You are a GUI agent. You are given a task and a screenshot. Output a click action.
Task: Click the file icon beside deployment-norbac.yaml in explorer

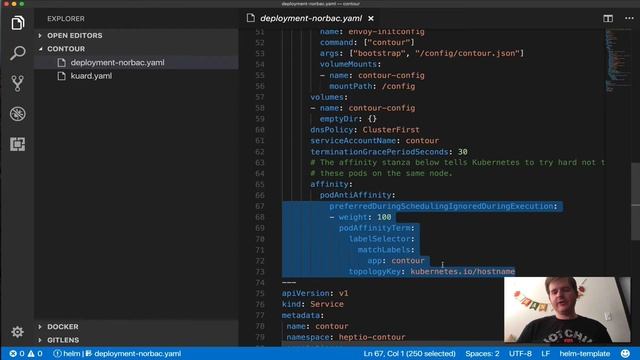62,62
